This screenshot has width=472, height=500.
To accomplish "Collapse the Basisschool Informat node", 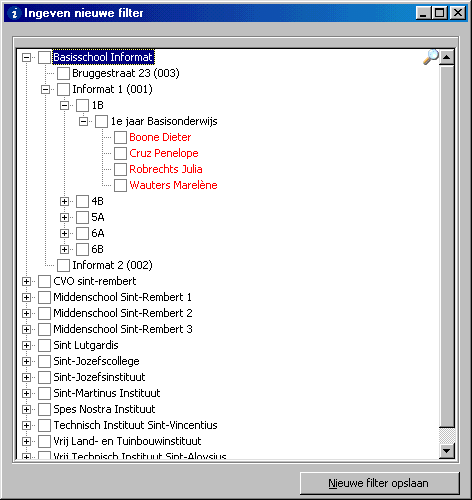I will 26,57.
